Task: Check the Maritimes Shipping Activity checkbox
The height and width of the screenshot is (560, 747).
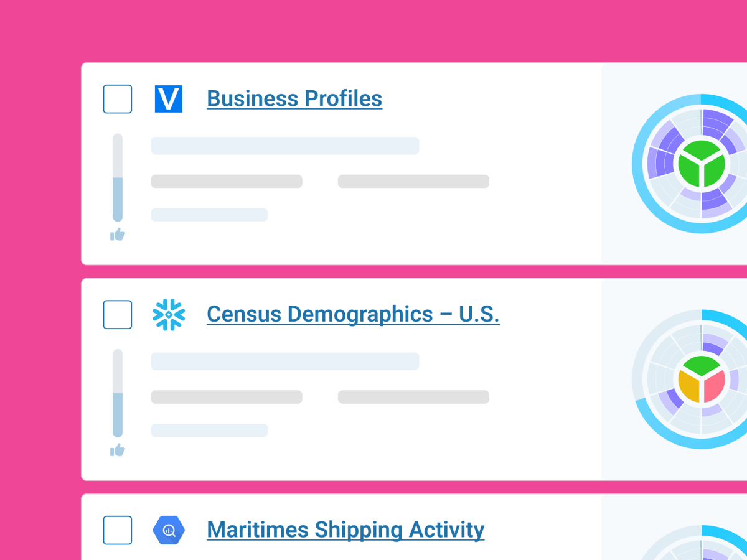Action: pyautogui.click(x=118, y=530)
